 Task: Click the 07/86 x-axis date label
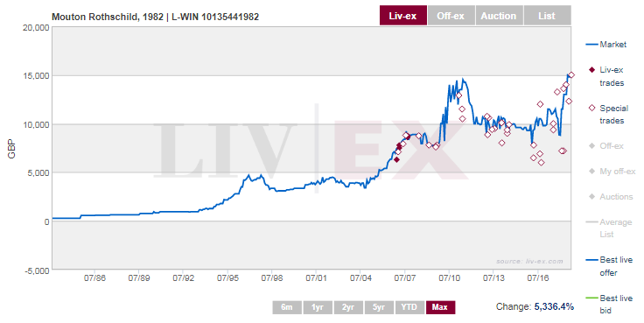[x=94, y=278]
